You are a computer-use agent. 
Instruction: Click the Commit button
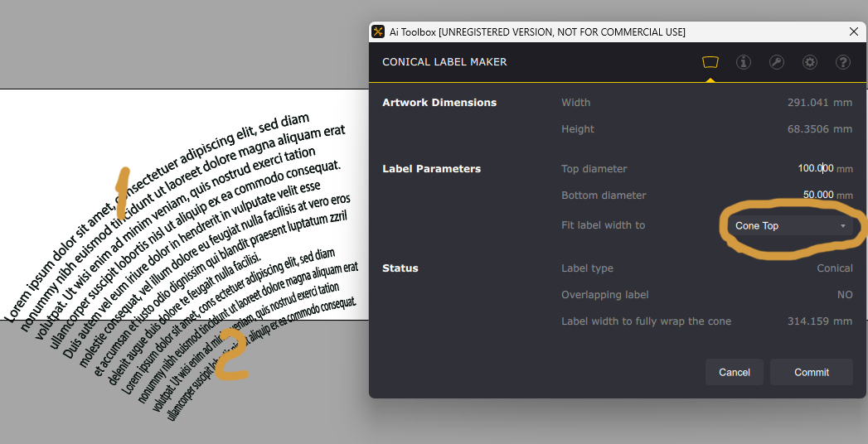[812, 372]
